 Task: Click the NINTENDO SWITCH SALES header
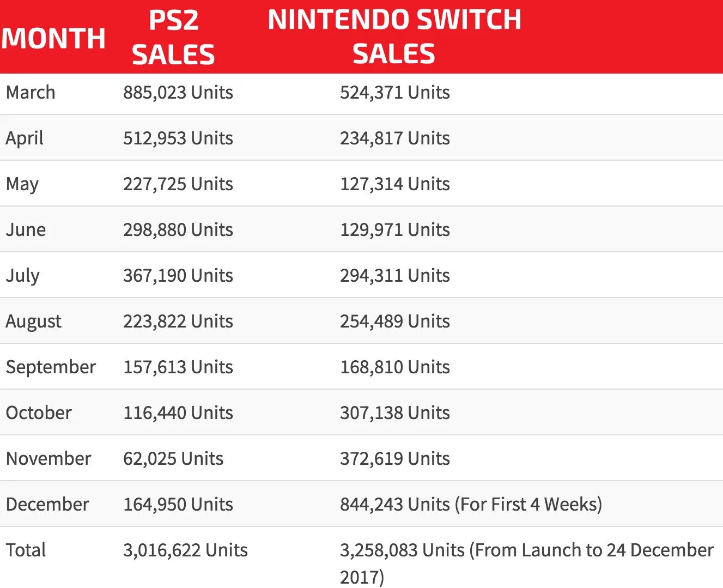point(394,37)
